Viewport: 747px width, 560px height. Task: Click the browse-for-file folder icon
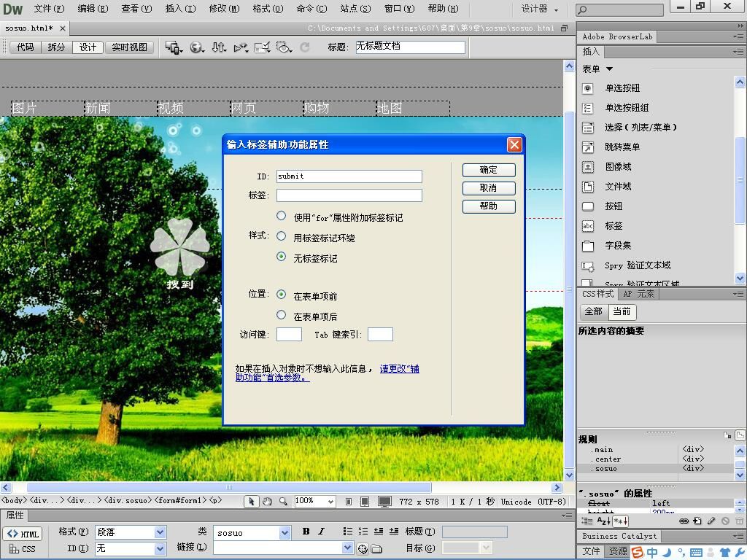(376, 549)
